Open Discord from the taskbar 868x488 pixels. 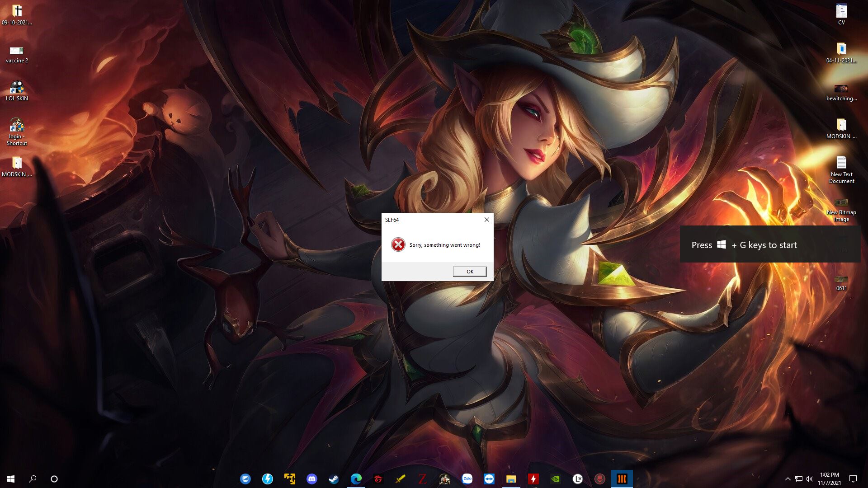pyautogui.click(x=311, y=479)
